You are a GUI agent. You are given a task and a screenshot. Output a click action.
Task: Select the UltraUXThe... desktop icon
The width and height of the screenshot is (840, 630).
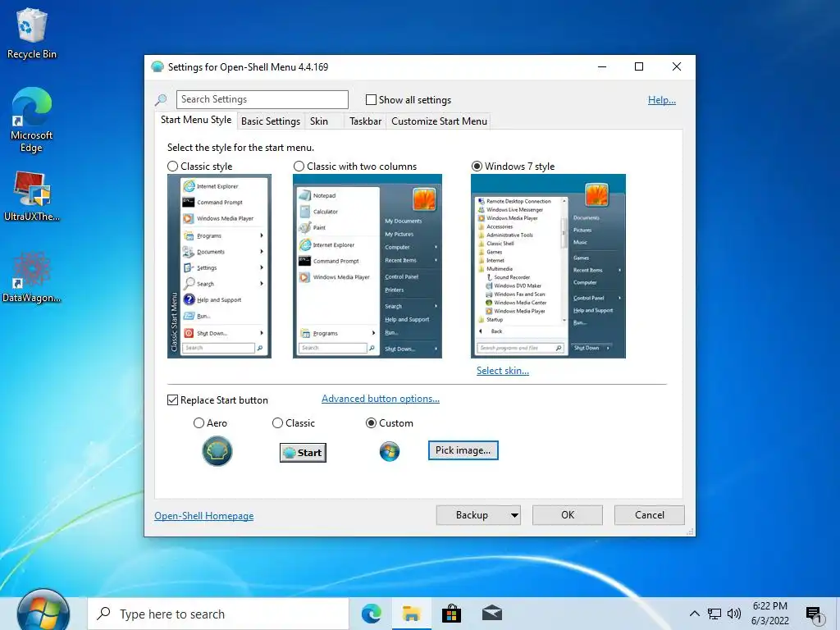coord(32,196)
